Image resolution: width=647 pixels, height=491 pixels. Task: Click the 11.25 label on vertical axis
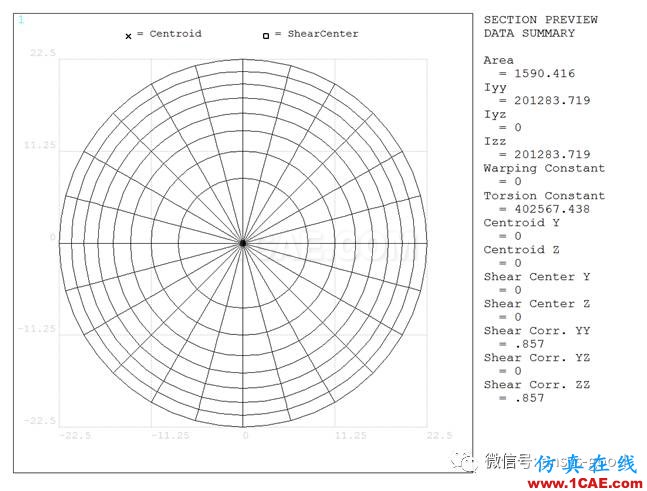click(x=40, y=145)
